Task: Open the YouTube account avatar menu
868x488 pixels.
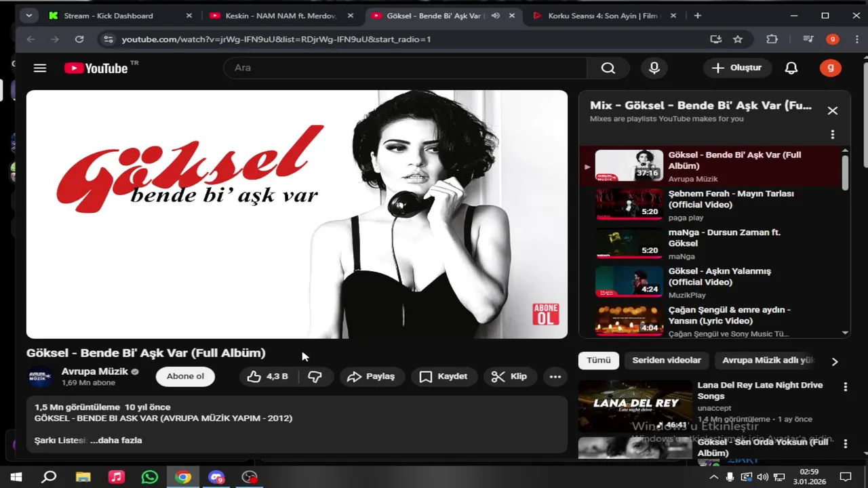Action: [x=830, y=68]
